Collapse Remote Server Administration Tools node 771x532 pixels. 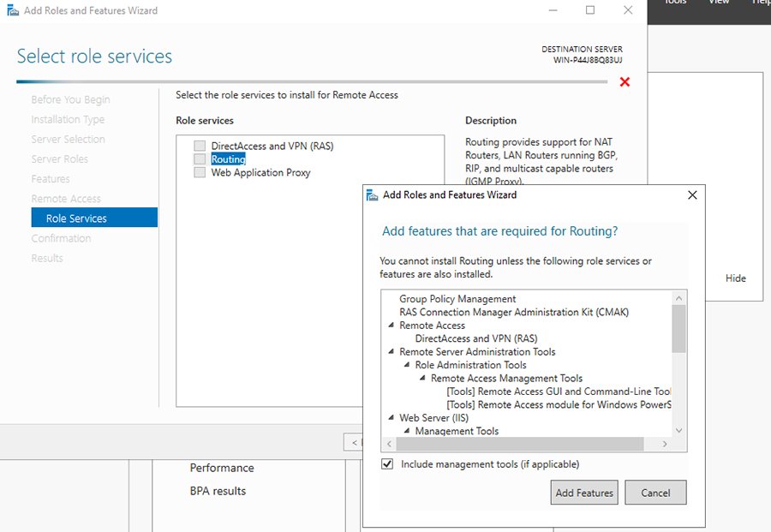coord(391,352)
